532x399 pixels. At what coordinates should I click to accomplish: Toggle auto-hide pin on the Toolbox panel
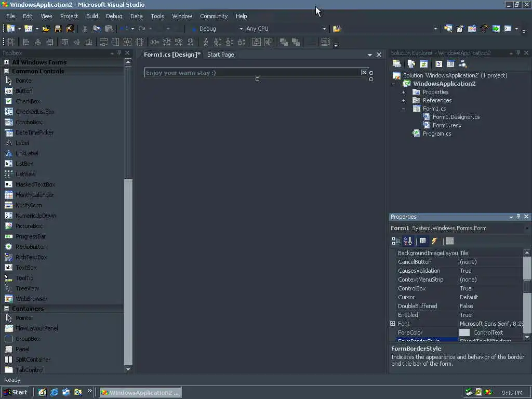[119, 53]
